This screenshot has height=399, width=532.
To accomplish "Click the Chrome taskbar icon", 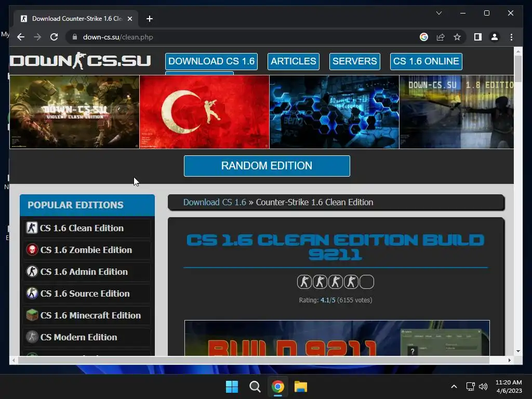I will click(277, 387).
